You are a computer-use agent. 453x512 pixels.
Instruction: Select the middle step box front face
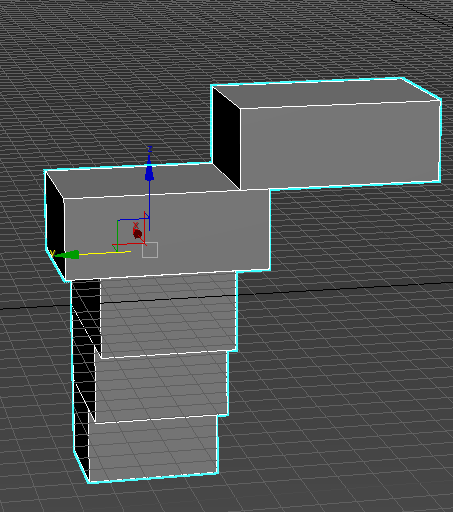[x=162, y=385]
